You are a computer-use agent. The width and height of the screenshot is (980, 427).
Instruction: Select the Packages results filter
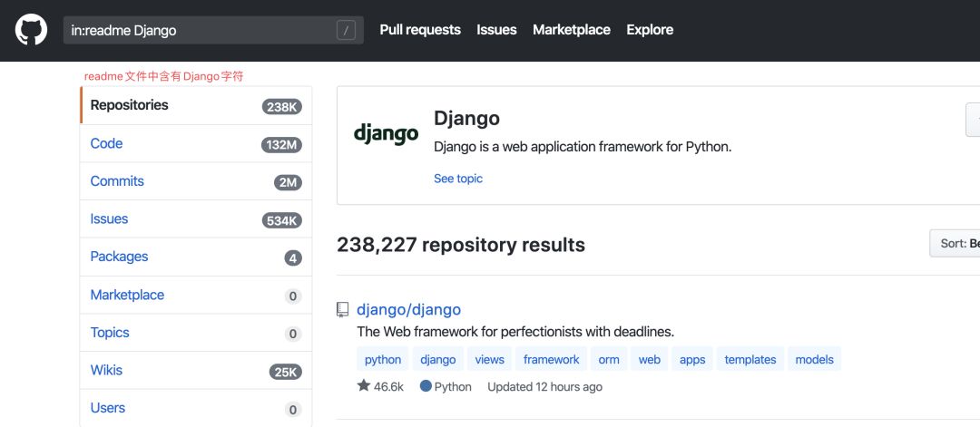click(196, 257)
